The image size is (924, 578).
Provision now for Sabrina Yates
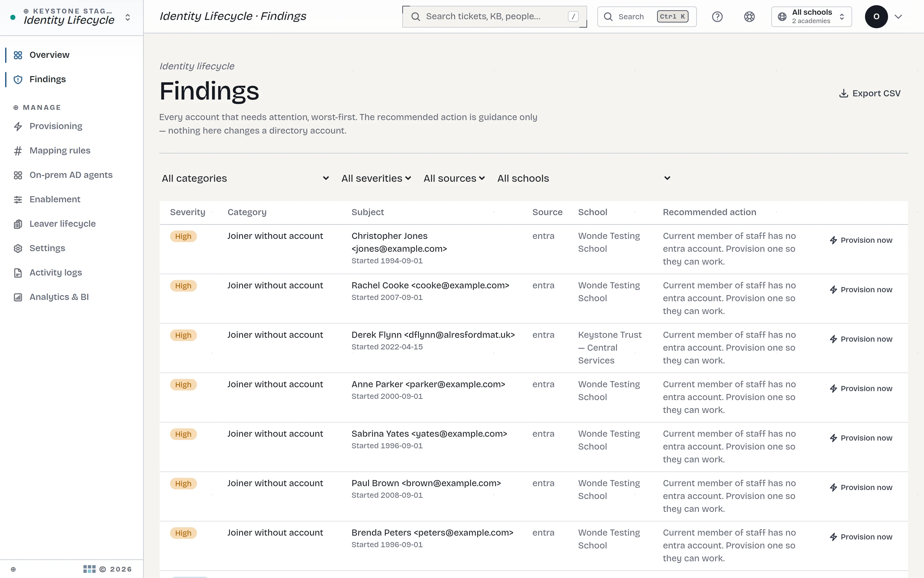[x=861, y=438]
